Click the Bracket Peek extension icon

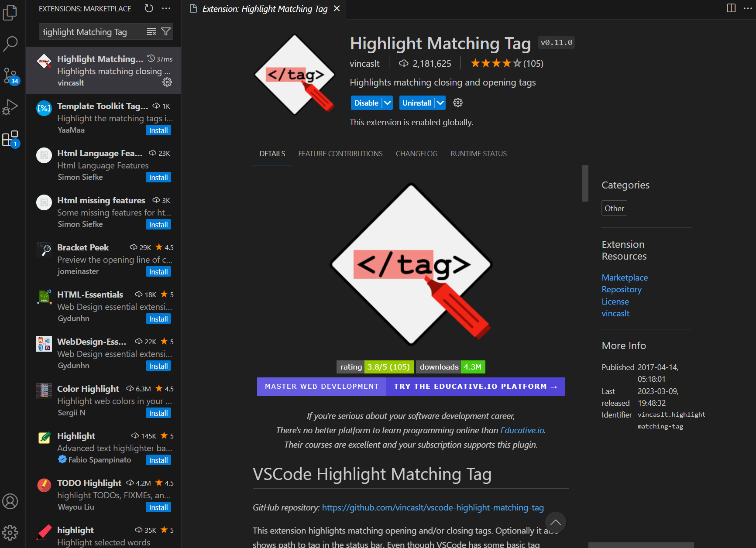pyautogui.click(x=44, y=250)
